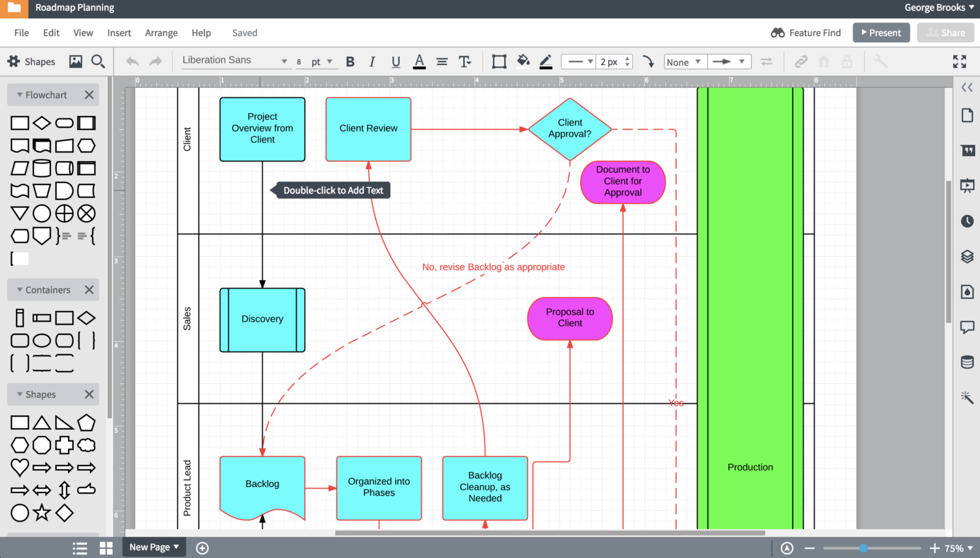Open the George Brooks account menu
Viewport: 980px width, 558px height.
(x=939, y=8)
